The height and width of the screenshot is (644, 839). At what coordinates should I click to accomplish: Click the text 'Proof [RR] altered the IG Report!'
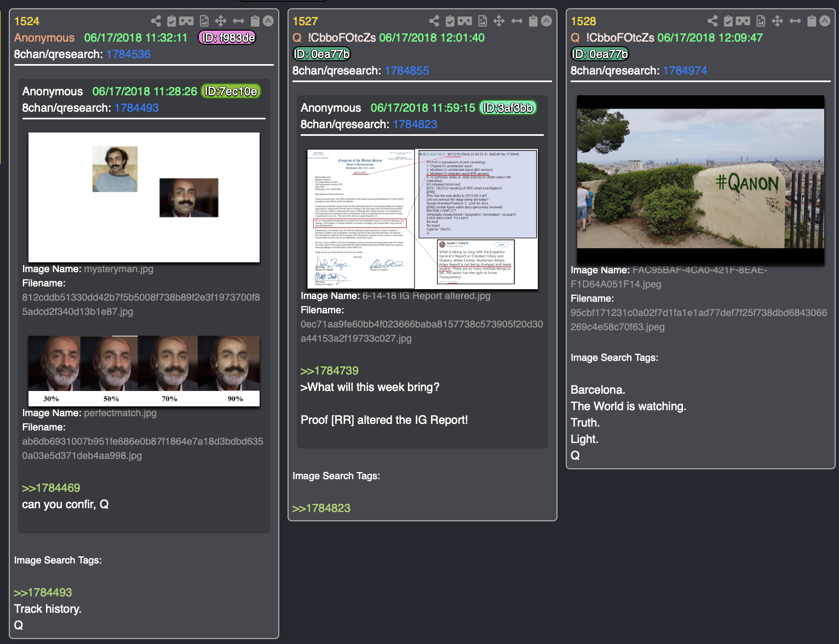tap(384, 420)
